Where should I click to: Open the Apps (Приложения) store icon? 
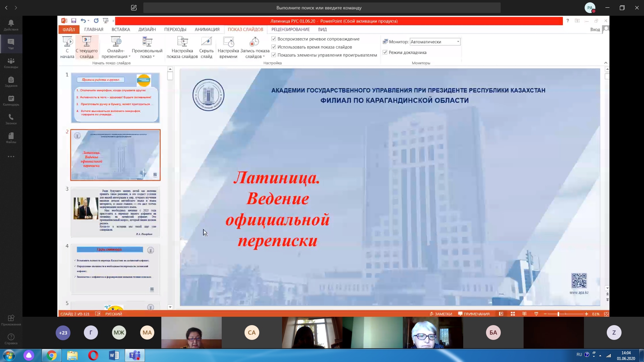pyautogui.click(x=11, y=320)
